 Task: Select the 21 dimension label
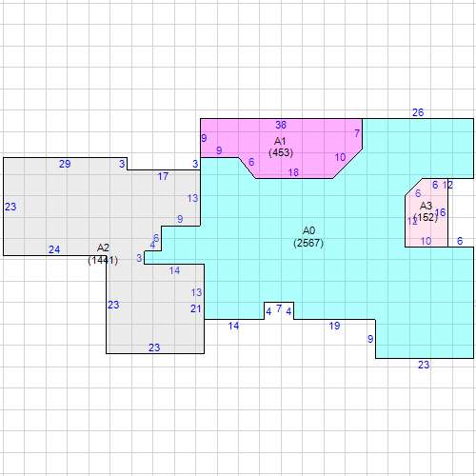(x=196, y=308)
